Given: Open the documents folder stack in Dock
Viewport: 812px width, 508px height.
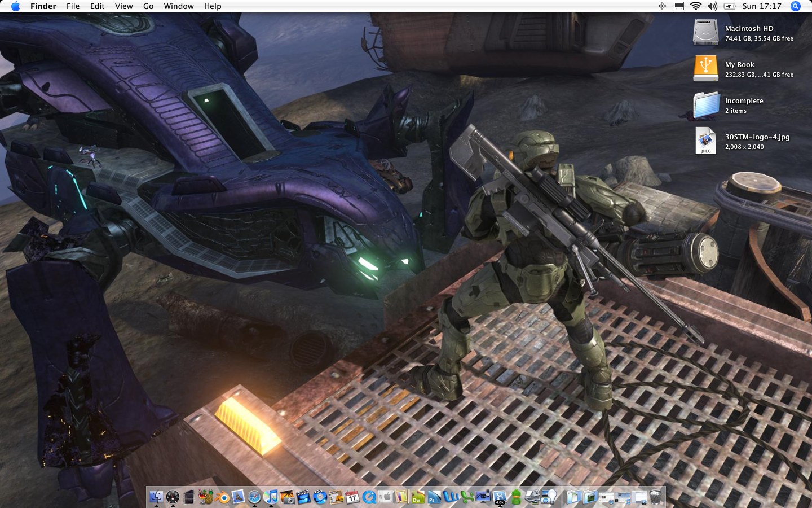Looking at the screenshot, I should pyautogui.click(x=573, y=497).
